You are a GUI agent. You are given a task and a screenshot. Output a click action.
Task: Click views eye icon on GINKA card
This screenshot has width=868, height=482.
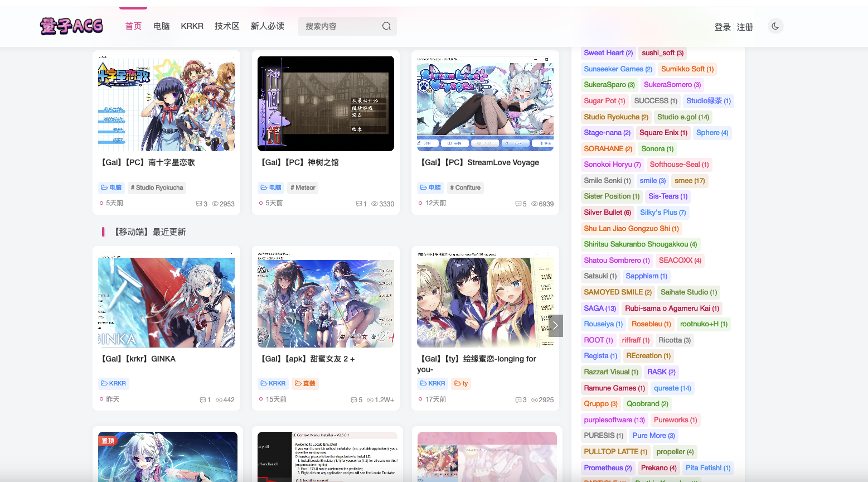click(219, 400)
